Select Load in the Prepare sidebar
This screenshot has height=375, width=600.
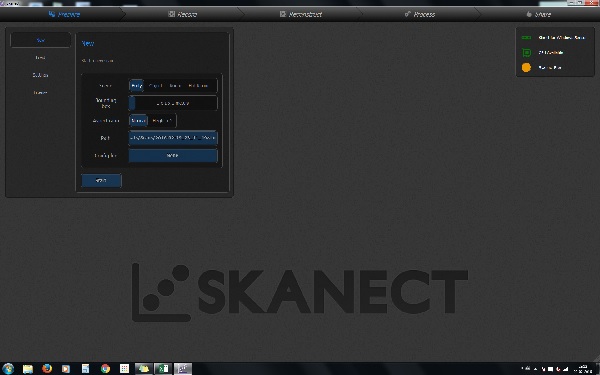click(x=41, y=57)
